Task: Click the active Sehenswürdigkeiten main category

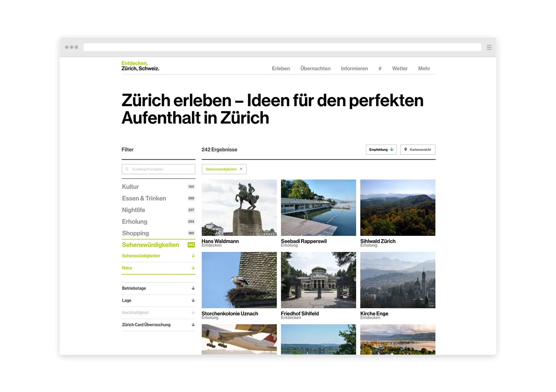Action: coord(150,245)
